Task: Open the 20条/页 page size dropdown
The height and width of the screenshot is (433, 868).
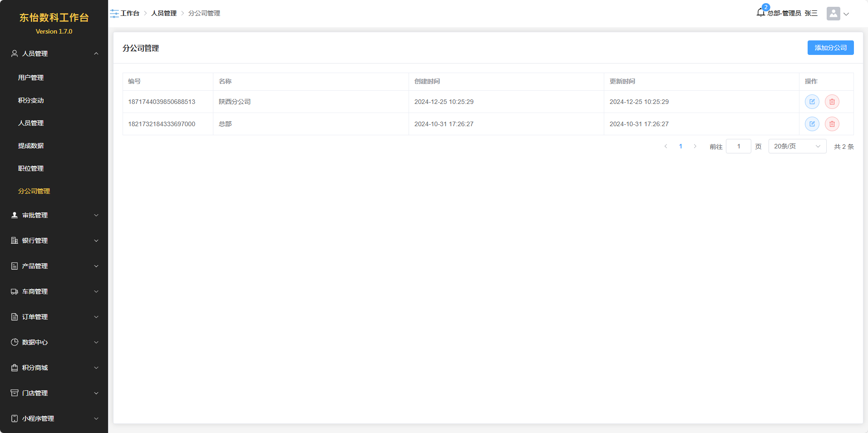Action: (797, 147)
